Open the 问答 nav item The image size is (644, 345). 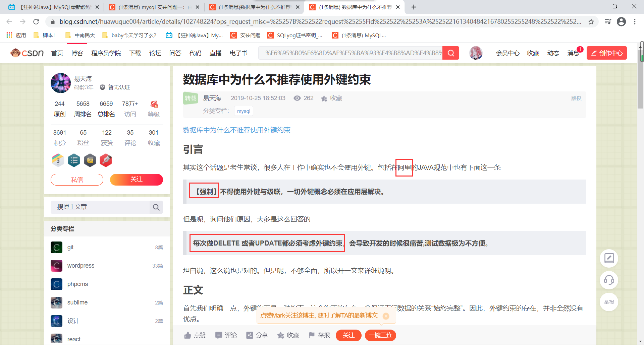tap(175, 53)
